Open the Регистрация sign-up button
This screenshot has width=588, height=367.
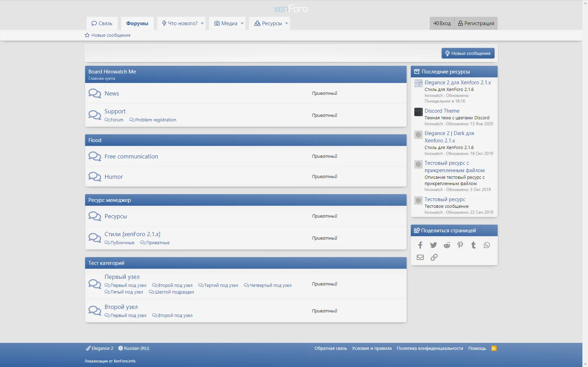[x=476, y=23]
